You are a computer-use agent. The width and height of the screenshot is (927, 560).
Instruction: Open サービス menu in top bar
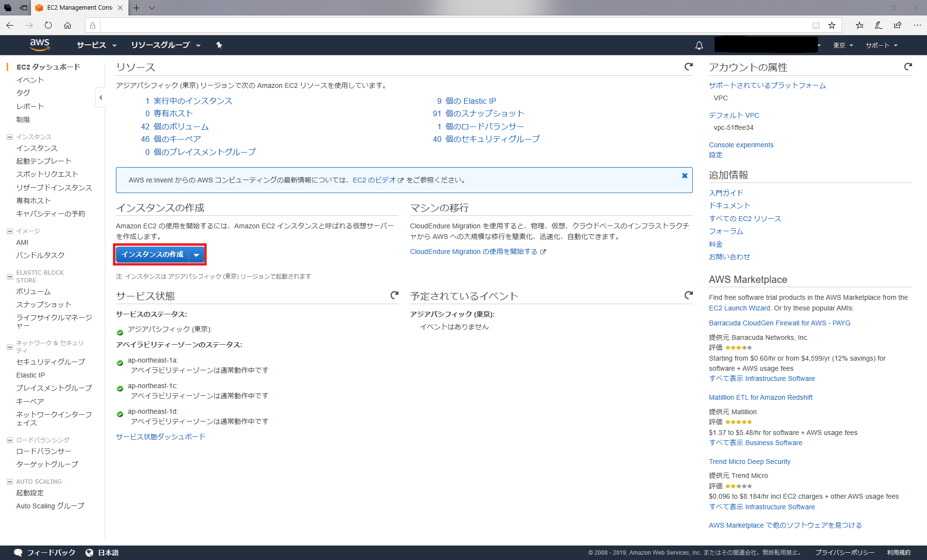click(x=97, y=45)
